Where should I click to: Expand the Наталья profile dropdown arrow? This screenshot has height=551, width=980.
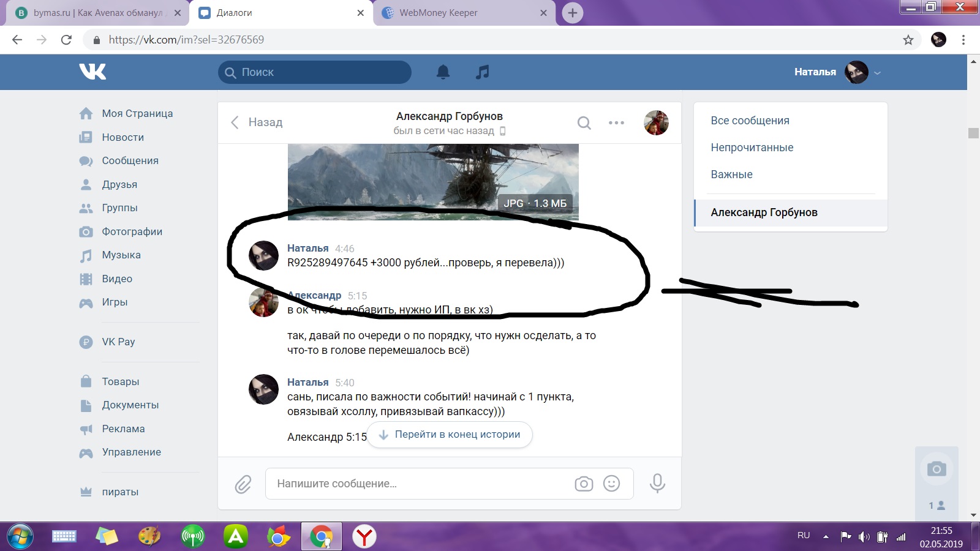tap(877, 73)
